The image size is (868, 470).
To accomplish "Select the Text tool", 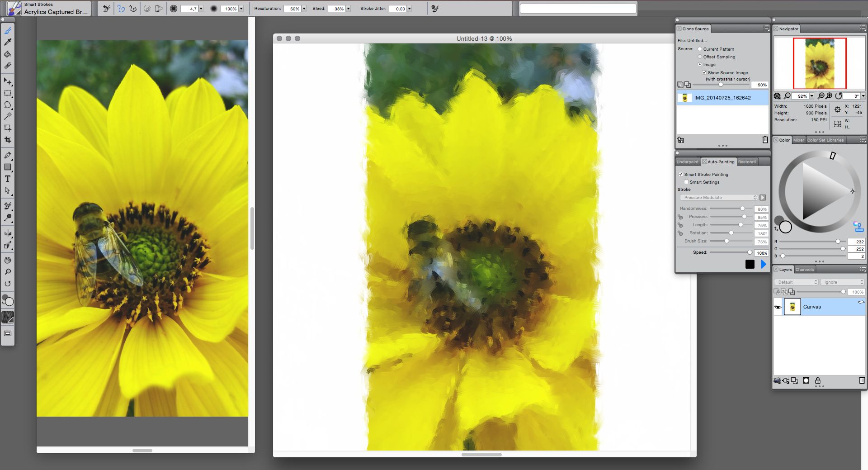I will tap(8, 179).
